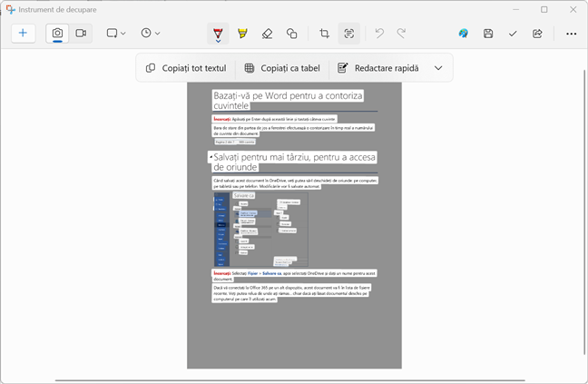Open the shapes tool

click(x=291, y=34)
